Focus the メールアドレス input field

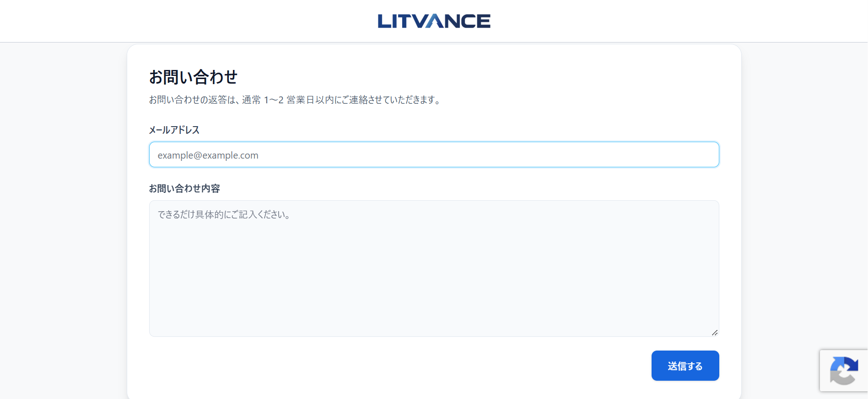(434, 154)
